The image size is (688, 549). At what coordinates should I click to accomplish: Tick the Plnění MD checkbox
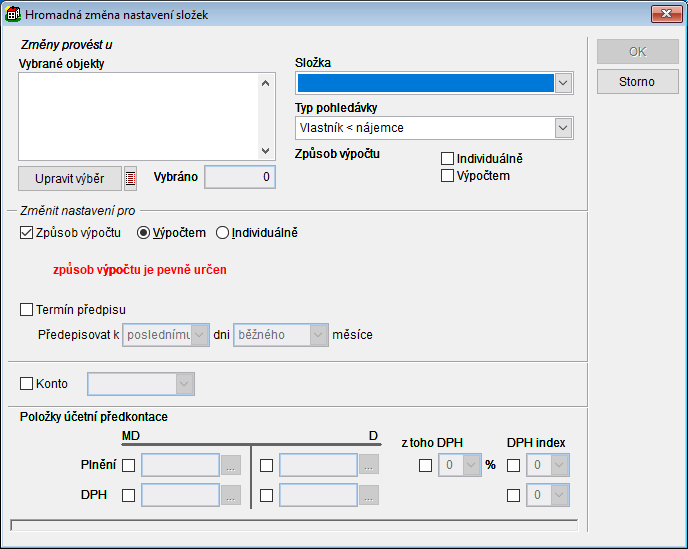[128, 465]
